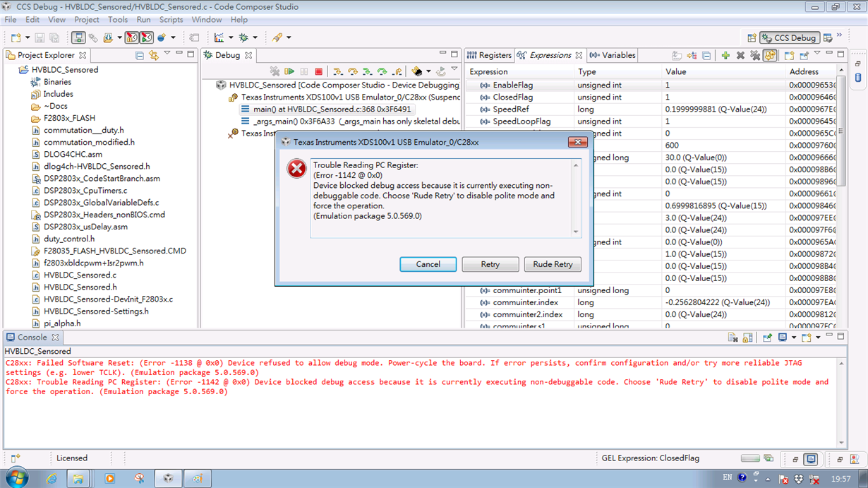Image resolution: width=868 pixels, height=488 pixels.
Task: Click Collapse All in Project Explorer
Action: point(139,55)
